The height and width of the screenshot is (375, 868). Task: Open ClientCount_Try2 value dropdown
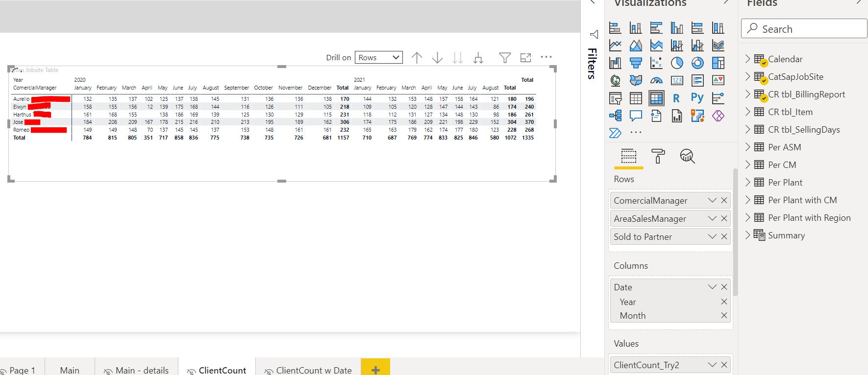[x=712, y=365]
